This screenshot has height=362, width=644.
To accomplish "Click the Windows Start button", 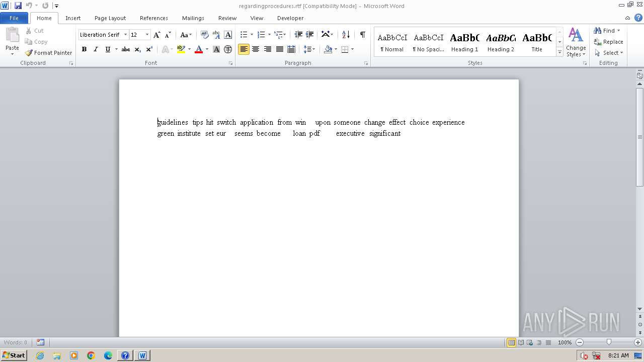I will [14, 355].
